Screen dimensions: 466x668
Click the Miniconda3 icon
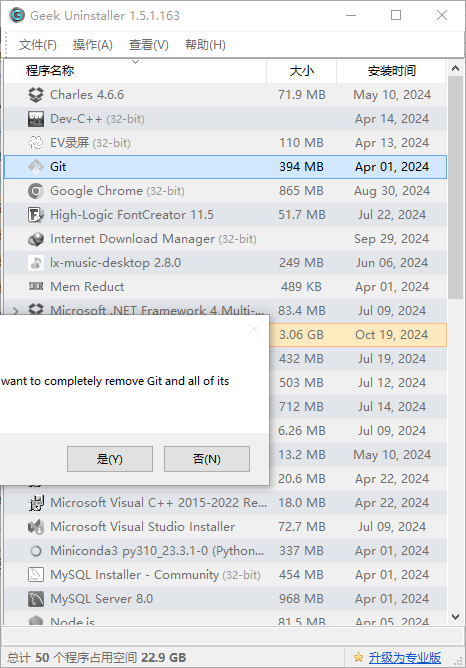pos(36,551)
